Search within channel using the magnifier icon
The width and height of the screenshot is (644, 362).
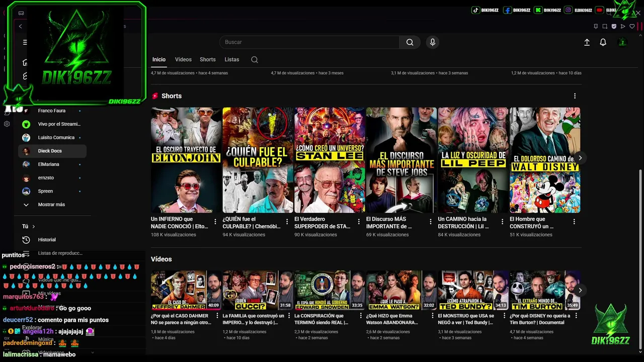pyautogui.click(x=255, y=59)
